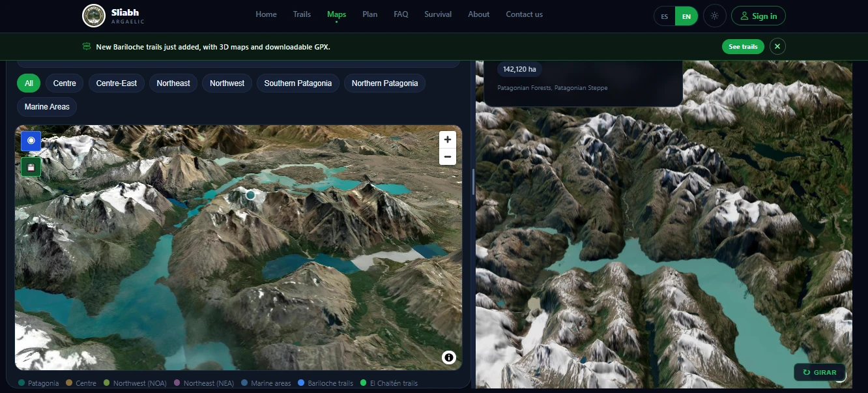Select the All region filter
868x393 pixels.
(x=29, y=83)
